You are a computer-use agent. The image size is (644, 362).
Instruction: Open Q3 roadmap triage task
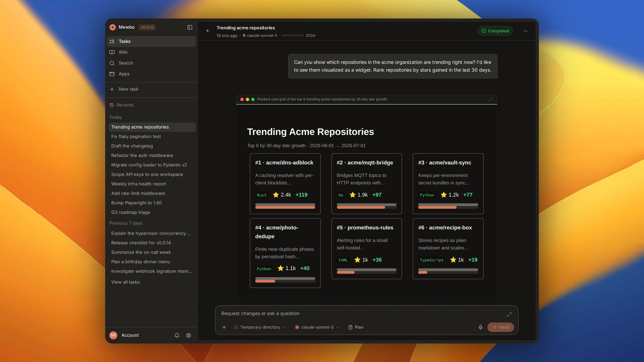point(152,212)
